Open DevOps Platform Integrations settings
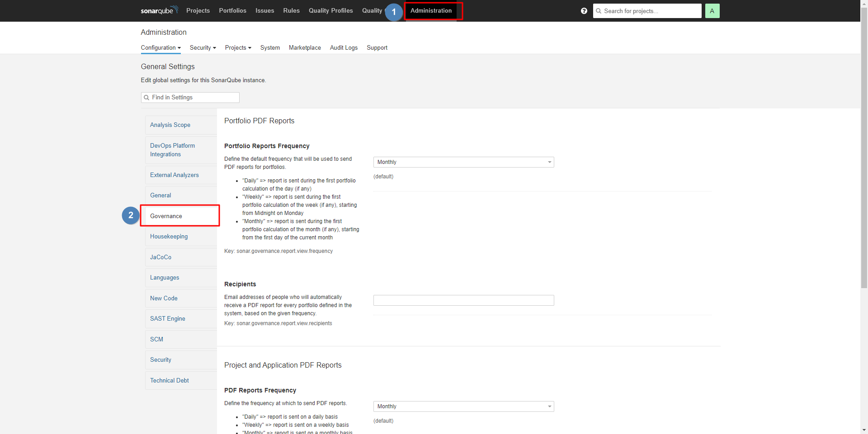868x434 pixels. click(x=172, y=150)
